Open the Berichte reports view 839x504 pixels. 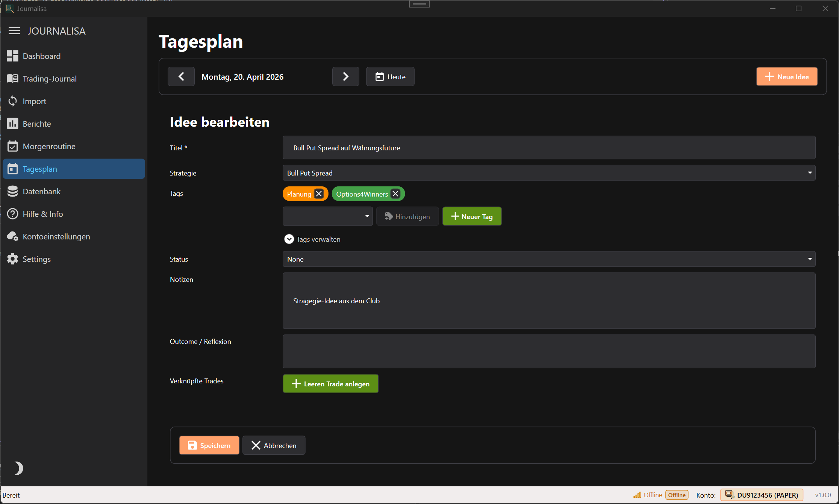pos(36,124)
